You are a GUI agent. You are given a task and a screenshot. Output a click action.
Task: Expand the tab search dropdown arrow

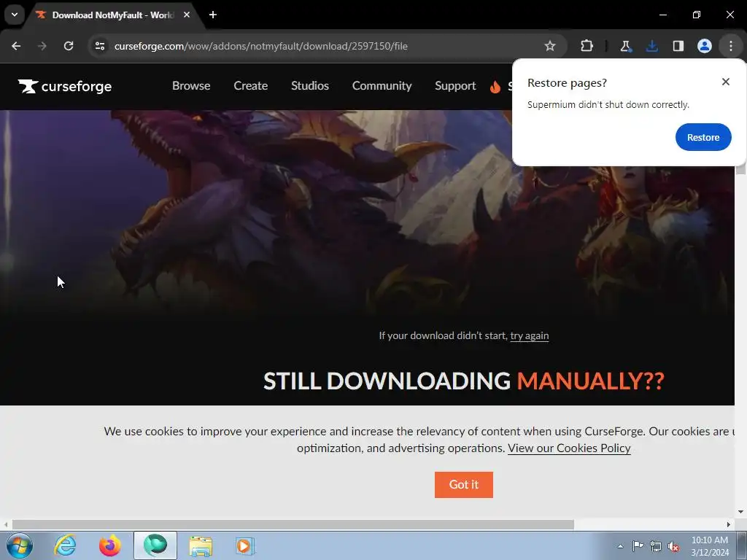click(x=15, y=15)
